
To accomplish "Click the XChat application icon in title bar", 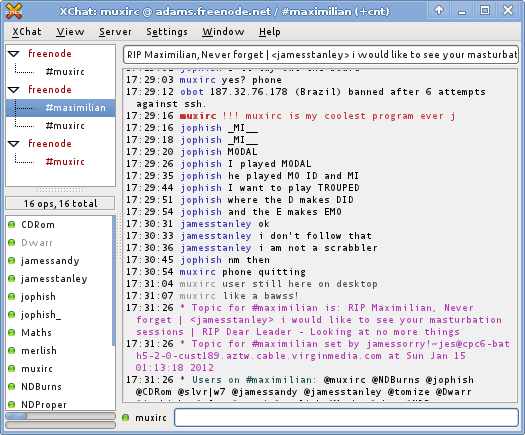I will 14,11.
